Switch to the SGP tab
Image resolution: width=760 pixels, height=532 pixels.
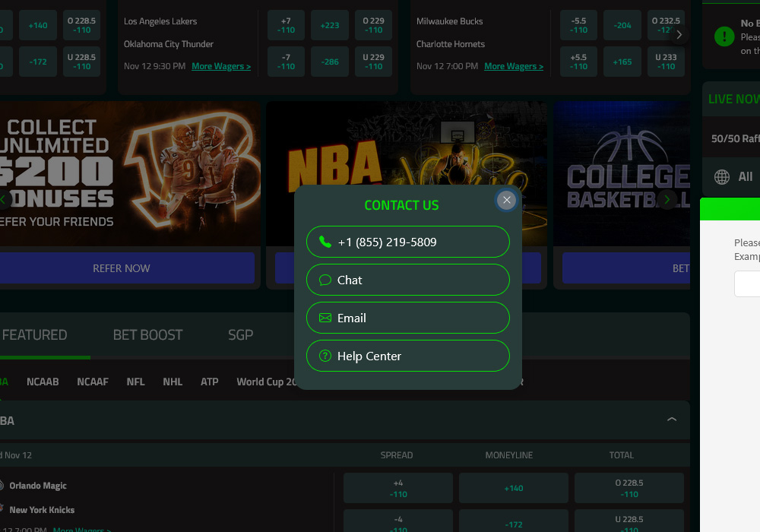coord(240,334)
